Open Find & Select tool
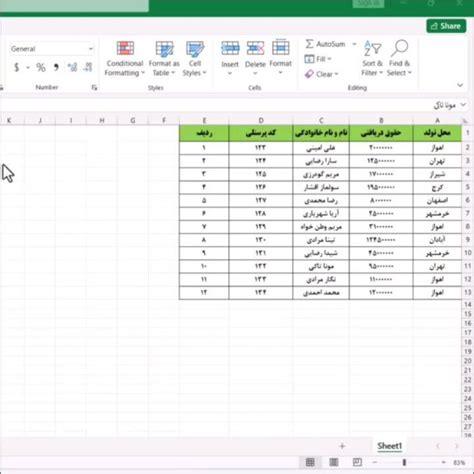474x474 pixels. pyautogui.click(x=399, y=58)
